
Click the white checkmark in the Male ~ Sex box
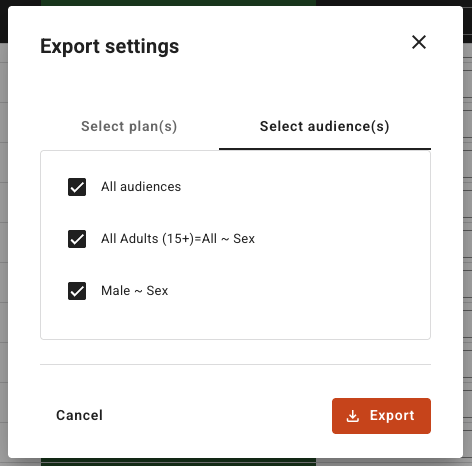pyautogui.click(x=77, y=291)
